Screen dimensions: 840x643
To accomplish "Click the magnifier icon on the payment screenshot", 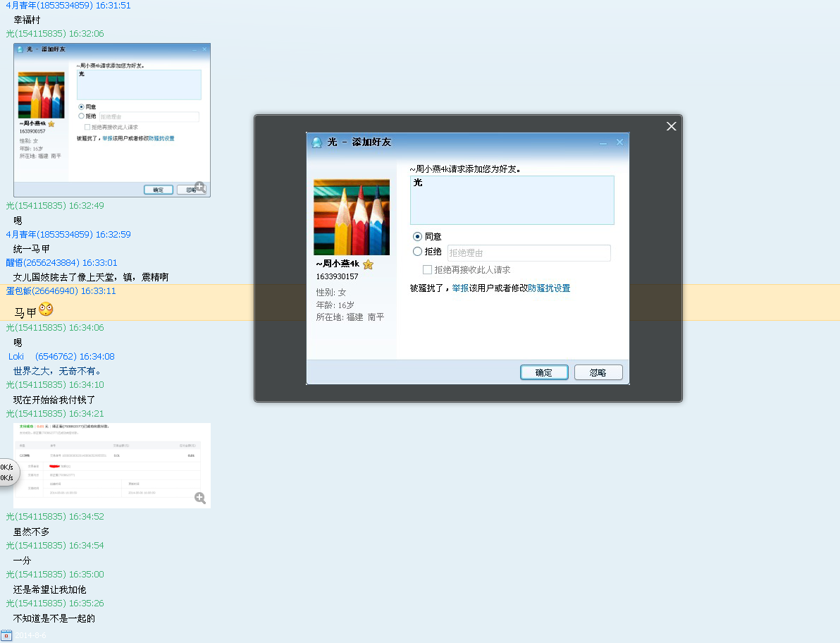I will pos(200,497).
